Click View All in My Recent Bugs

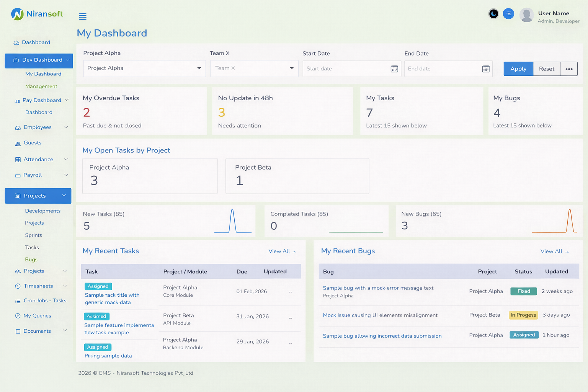point(554,252)
